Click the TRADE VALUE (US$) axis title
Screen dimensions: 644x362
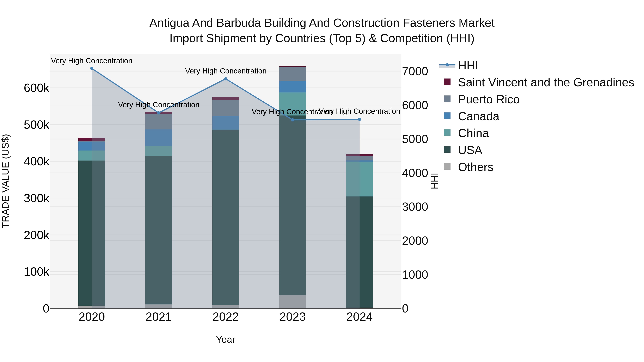[x=6, y=181]
